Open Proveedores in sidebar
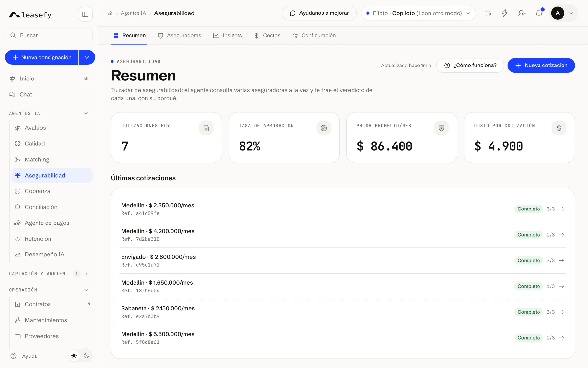The image size is (588, 368). click(x=52, y=336)
